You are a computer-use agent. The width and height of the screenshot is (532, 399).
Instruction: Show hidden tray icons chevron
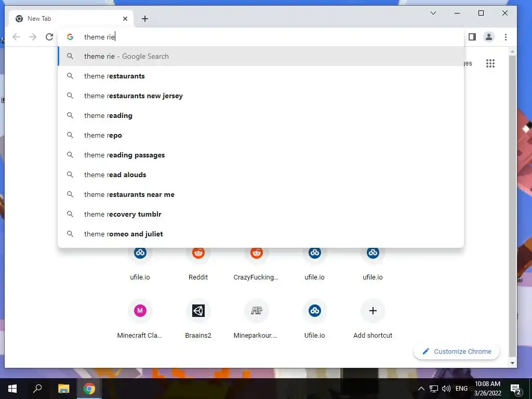[x=421, y=389]
